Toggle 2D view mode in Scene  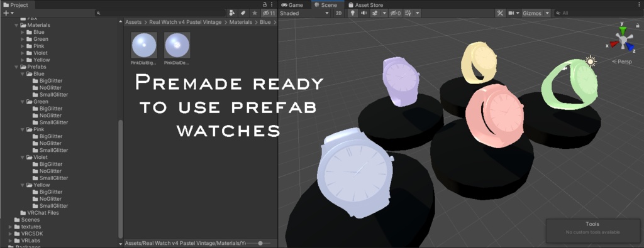coord(338,13)
